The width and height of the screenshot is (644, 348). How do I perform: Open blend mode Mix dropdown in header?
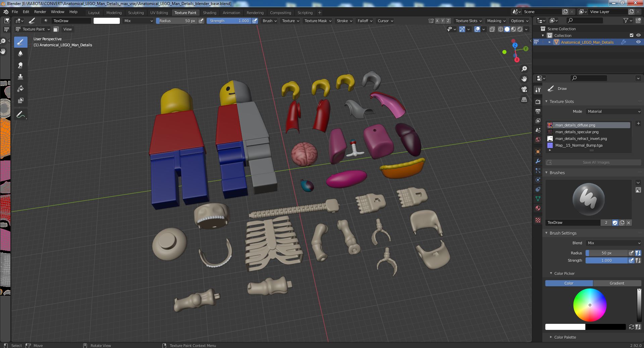(138, 21)
